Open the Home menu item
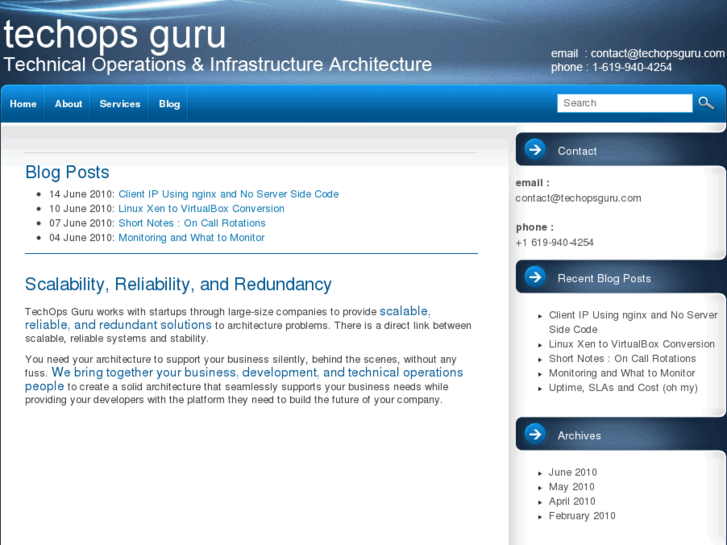The width and height of the screenshot is (727, 545). click(x=23, y=104)
